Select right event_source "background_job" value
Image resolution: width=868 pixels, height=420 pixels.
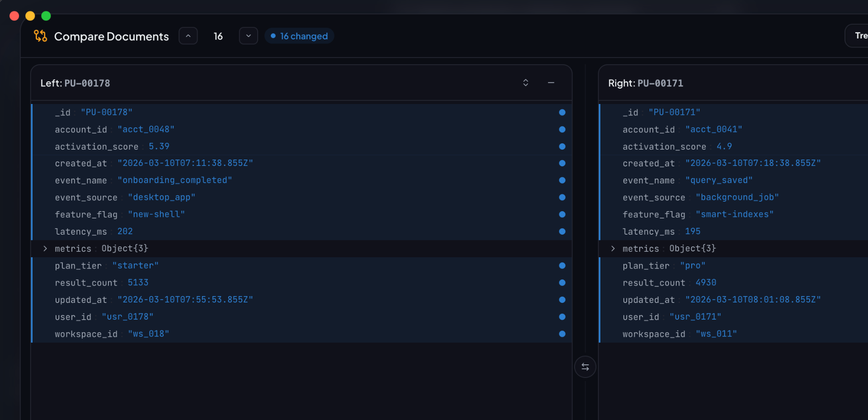[737, 198]
